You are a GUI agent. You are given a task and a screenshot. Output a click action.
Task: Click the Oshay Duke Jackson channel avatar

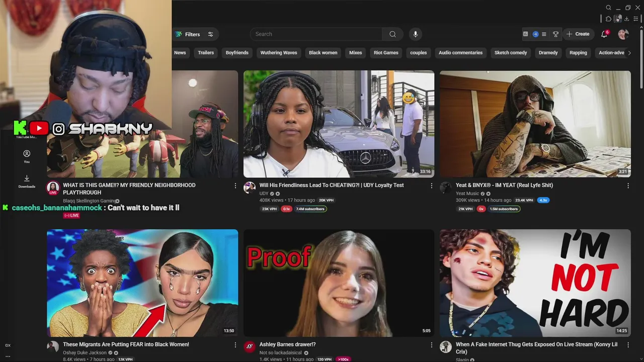tap(53, 347)
